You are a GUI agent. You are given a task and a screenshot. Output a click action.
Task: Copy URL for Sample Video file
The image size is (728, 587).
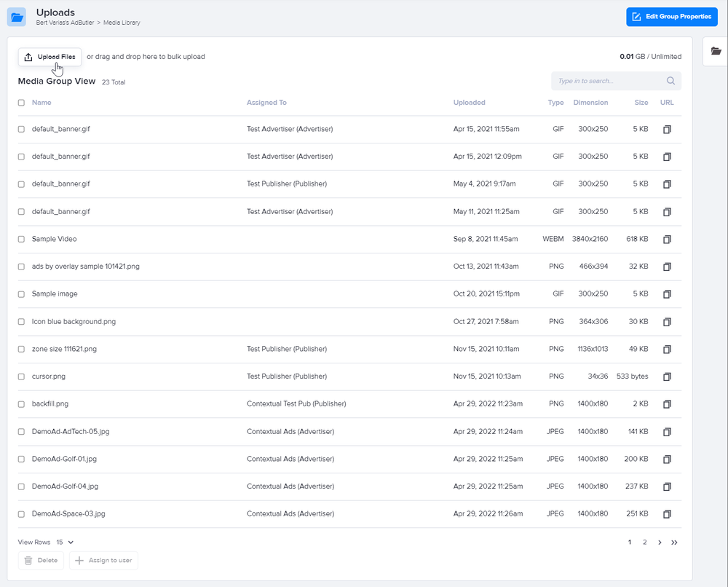(666, 239)
